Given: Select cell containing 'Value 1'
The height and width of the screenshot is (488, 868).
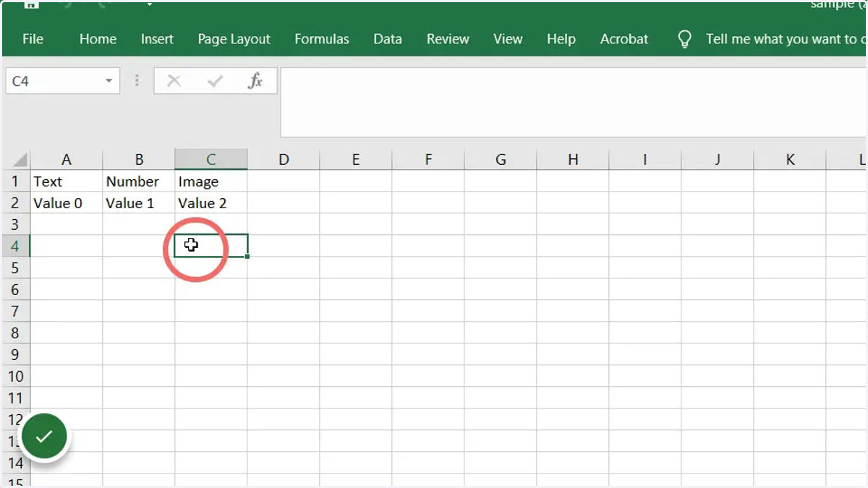Looking at the screenshot, I should pos(139,203).
